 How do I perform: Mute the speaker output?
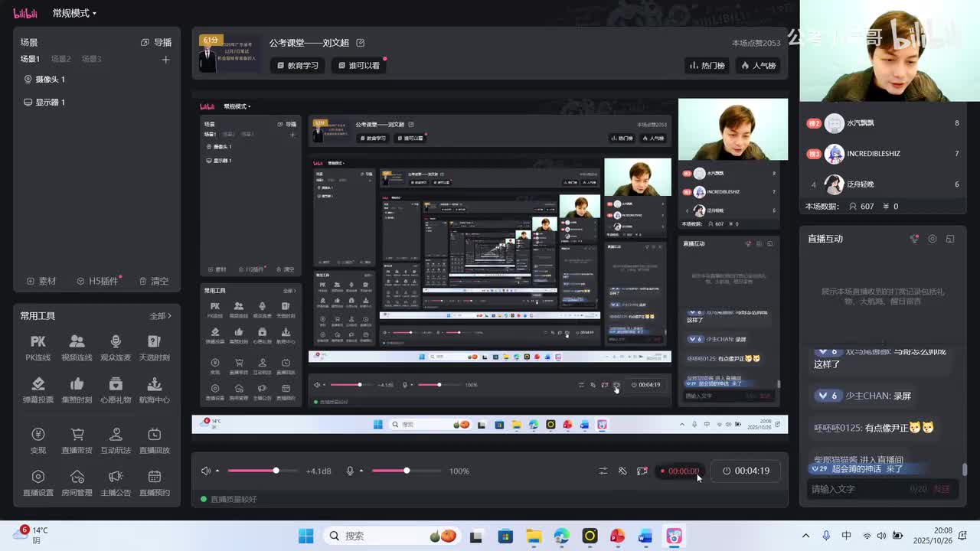205,471
